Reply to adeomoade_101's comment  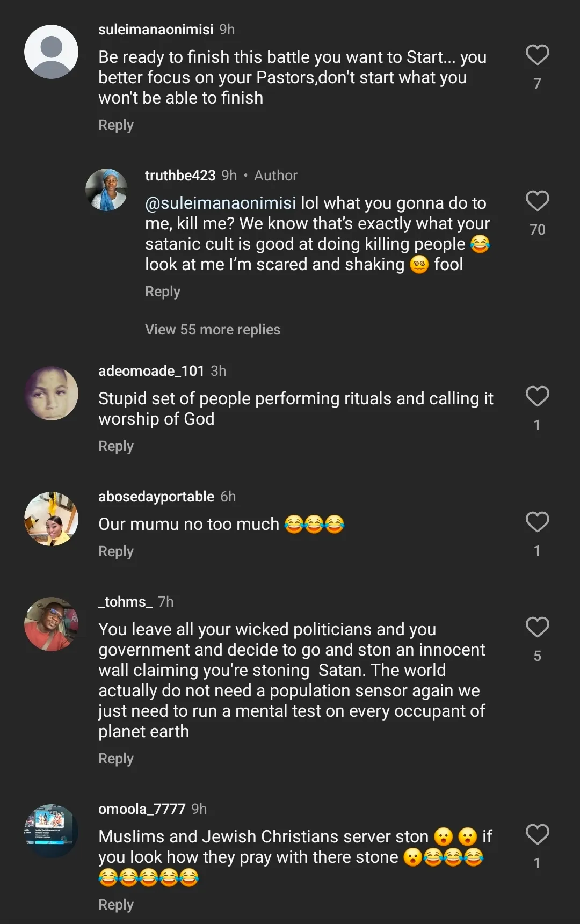[116, 446]
